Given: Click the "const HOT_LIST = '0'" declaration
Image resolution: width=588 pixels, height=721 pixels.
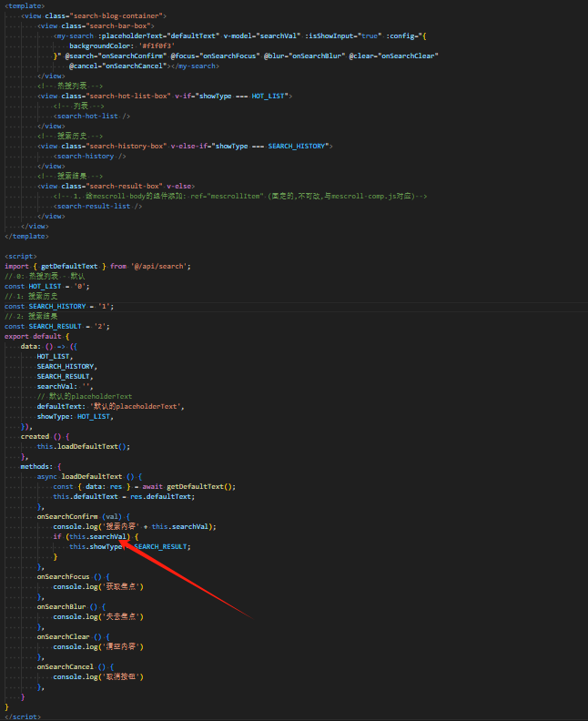Looking at the screenshot, I should pos(47,287).
